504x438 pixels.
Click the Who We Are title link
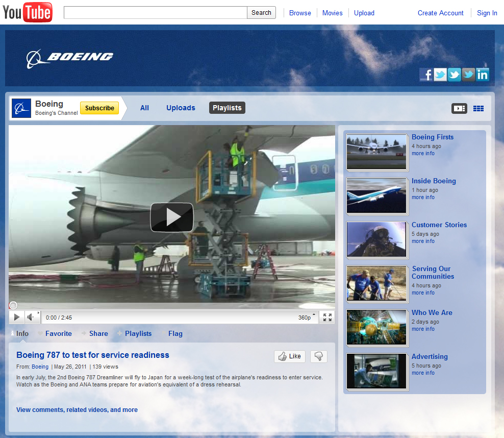(x=432, y=312)
